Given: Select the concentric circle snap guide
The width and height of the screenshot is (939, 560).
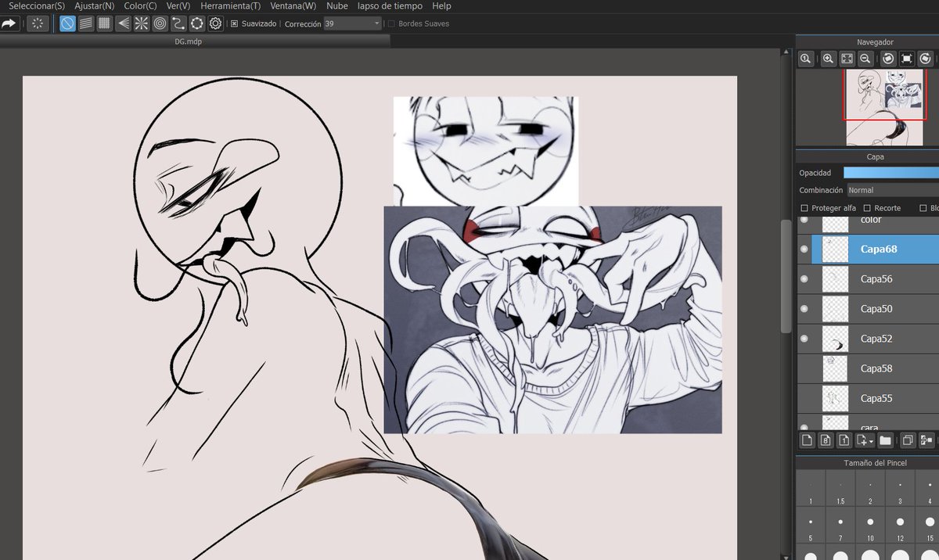Looking at the screenshot, I should [160, 23].
